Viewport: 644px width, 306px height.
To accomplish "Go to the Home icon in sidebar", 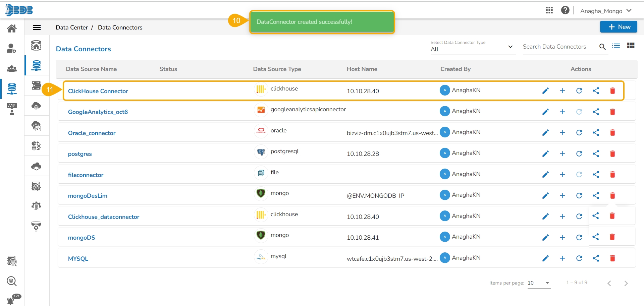I will [12, 28].
